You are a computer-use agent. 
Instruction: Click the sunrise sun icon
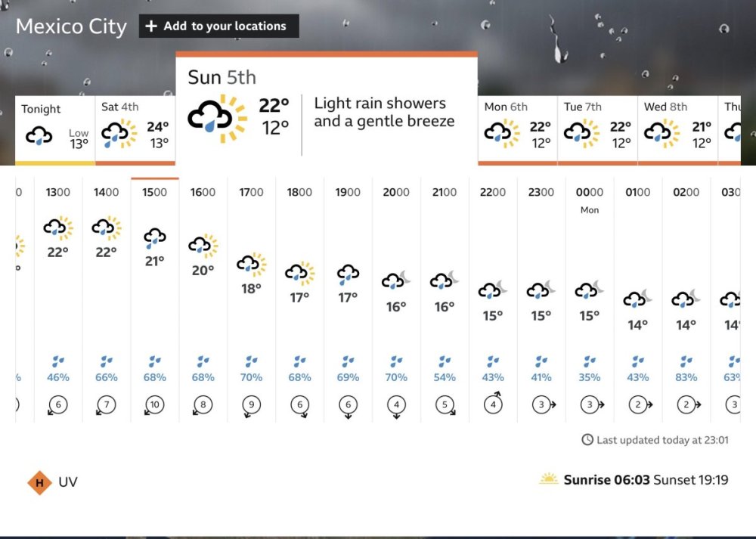[x=549, y=479]
